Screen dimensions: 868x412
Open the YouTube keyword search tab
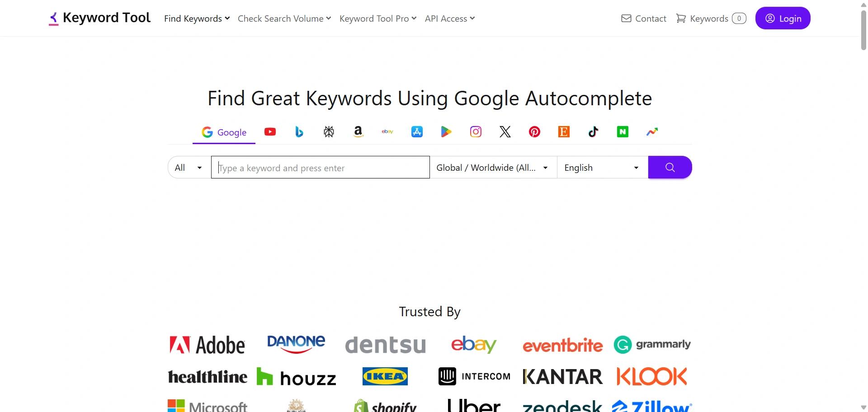(x=270, y=132)
